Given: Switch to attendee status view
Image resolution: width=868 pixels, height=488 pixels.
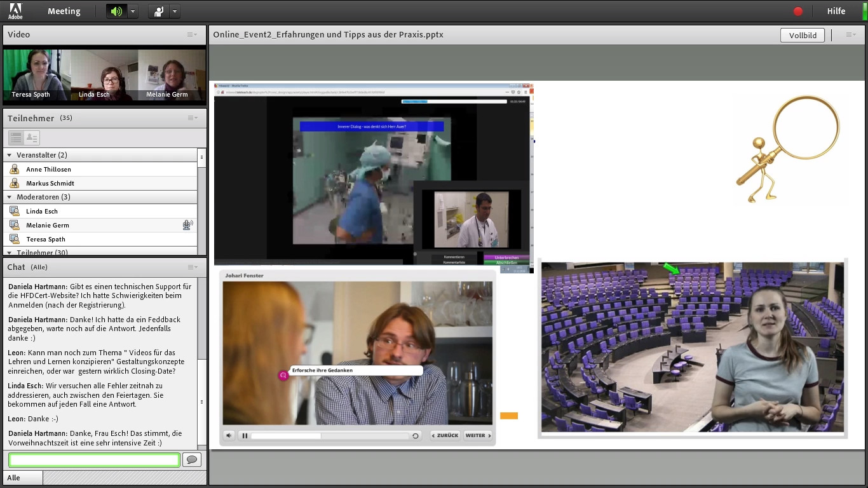Looking at the screenshot, I should tap(31, 137).
